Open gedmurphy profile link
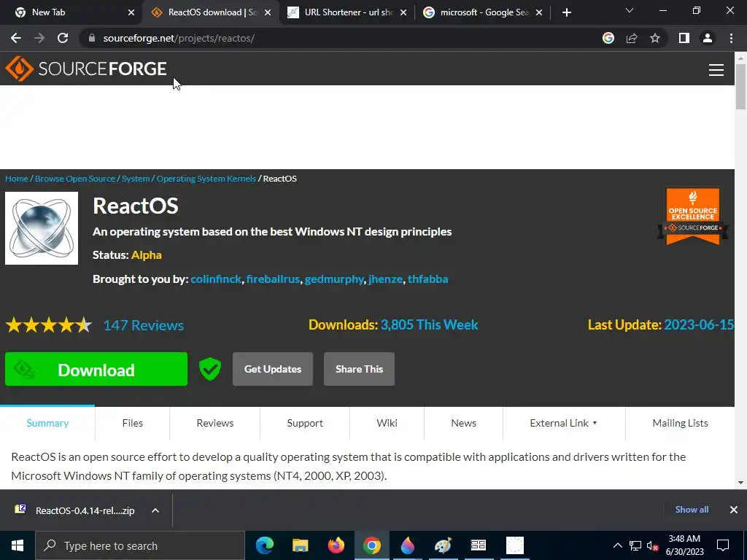 pyautogui.click(x=334, y=279)
